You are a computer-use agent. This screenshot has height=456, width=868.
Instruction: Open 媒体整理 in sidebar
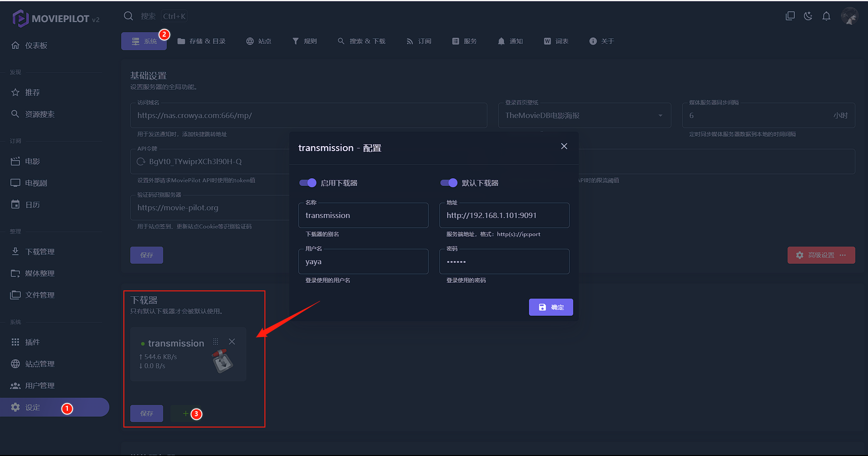(54, 273)
